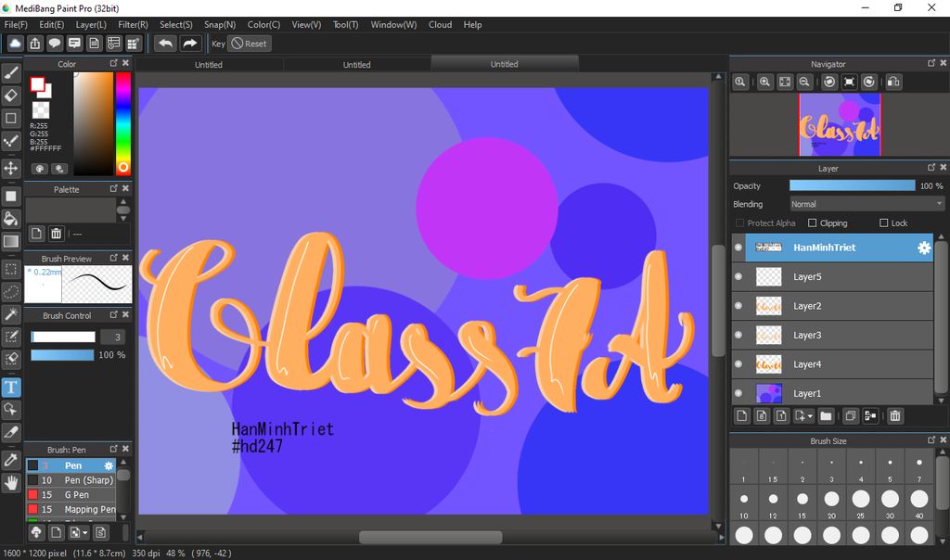Undock the Brush Size panel
Image resolution: width=950 pixels, height=560 pixels.
click(931, 439)
